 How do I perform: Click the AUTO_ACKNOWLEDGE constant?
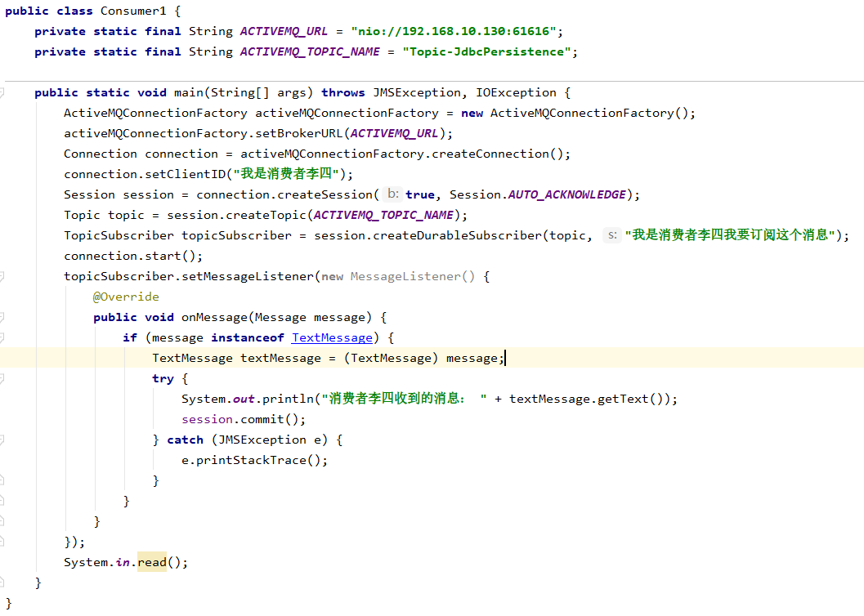tap(566, 194)
